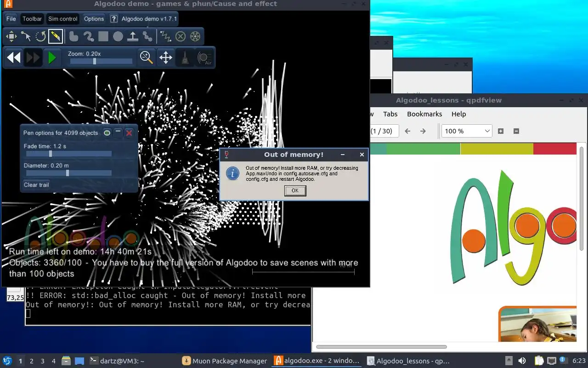Viewport: 588px width, 368px height.
Task: Select the Chain tool
Action: (147, 36)
